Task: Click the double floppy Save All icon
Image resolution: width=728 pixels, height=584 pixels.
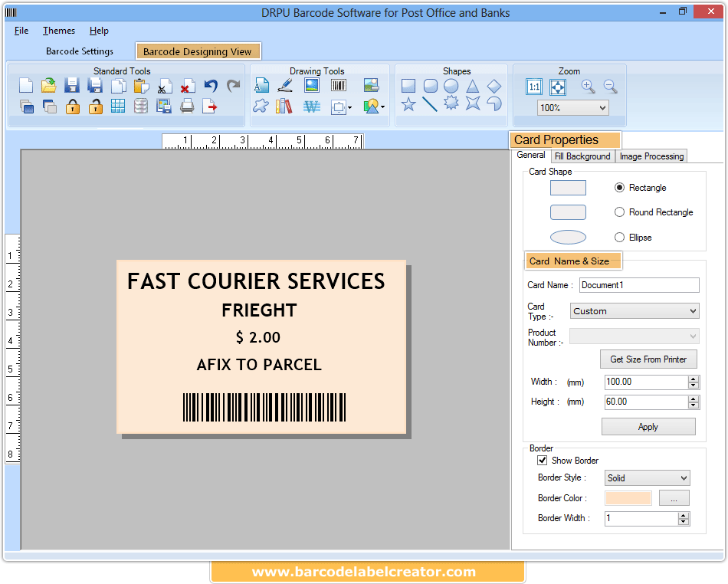Action: pos(95,86)
